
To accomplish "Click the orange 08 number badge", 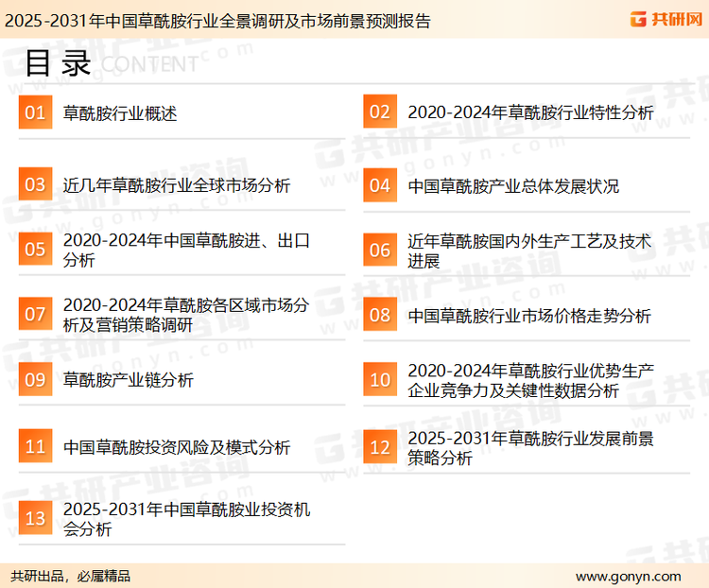I will pyautogui.click(x=380, y=315).
